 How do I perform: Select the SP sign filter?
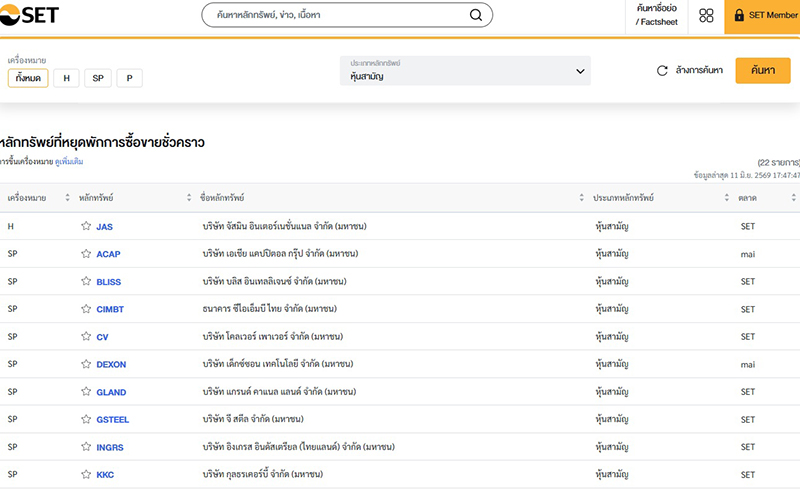point(98,78)
